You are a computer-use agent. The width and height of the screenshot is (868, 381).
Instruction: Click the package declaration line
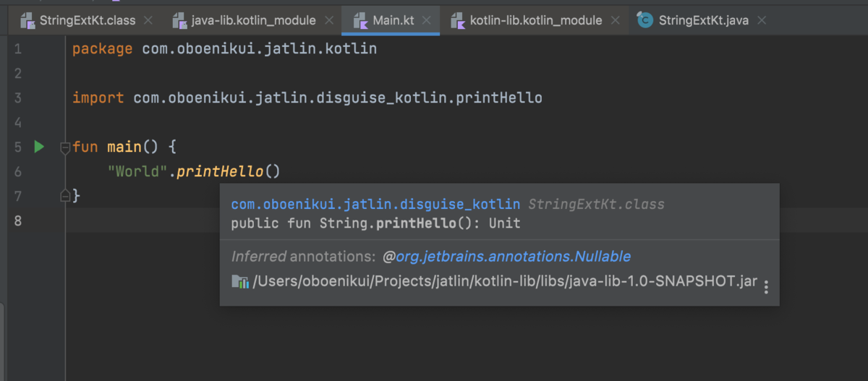(x=224, y=49)
